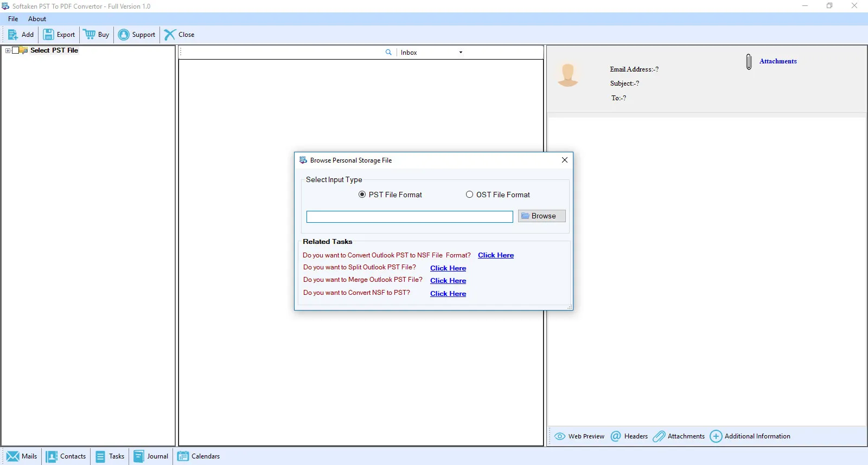
Task: Click the Browse button in dialog
Action: coord(541,216)
